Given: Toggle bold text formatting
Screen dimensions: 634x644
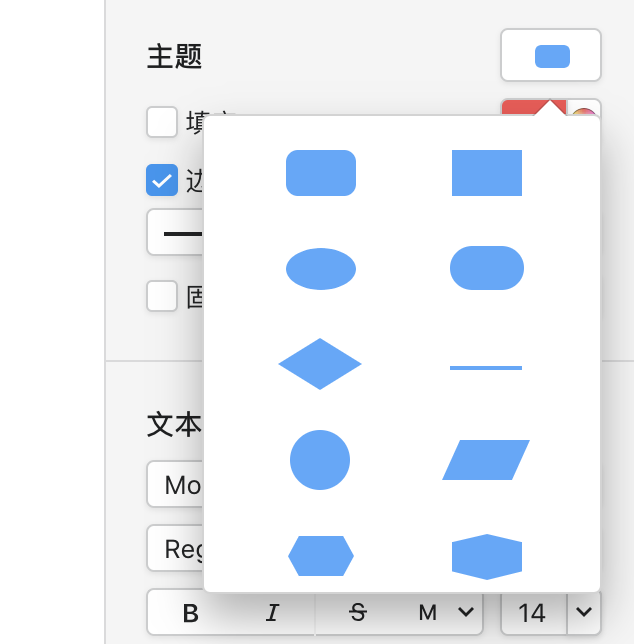Looking at the screenshot, I should [x=191, y=612].
